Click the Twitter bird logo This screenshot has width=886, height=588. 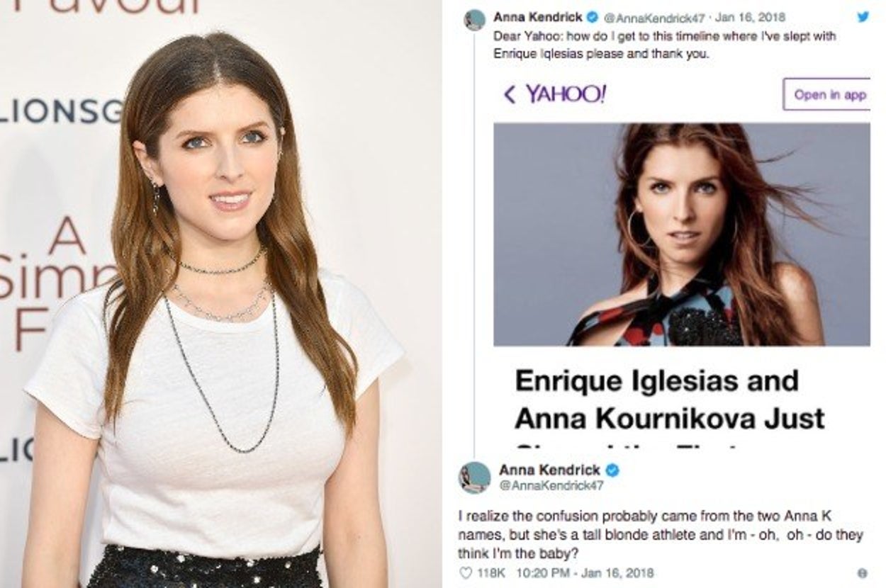coord(863,16)
